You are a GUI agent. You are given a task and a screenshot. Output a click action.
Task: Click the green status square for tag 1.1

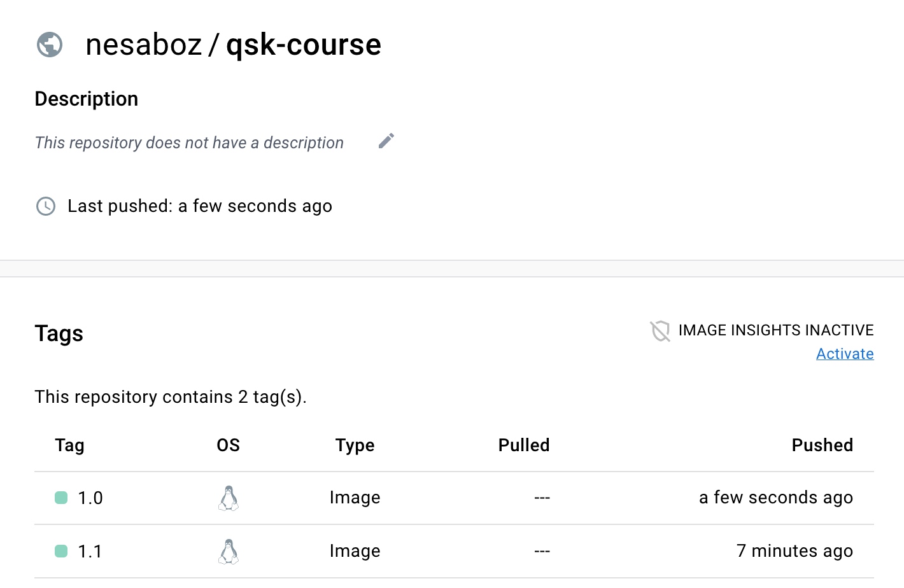[61, 551]
